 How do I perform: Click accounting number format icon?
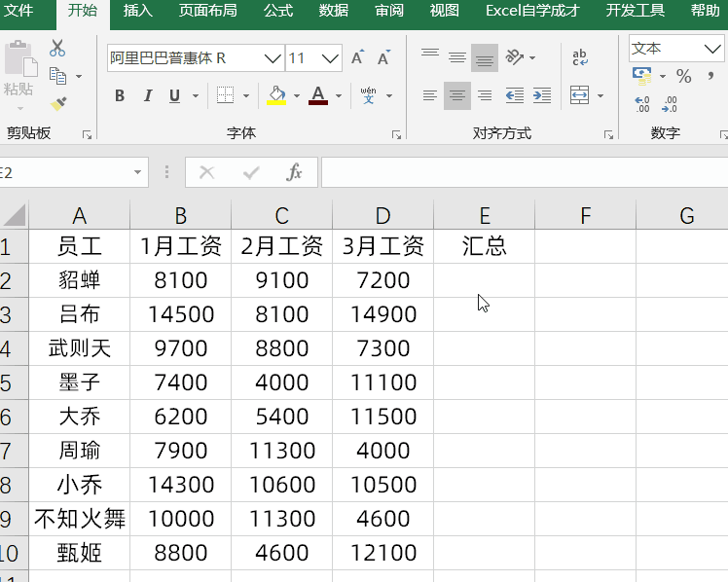click(x=642, y=76)
